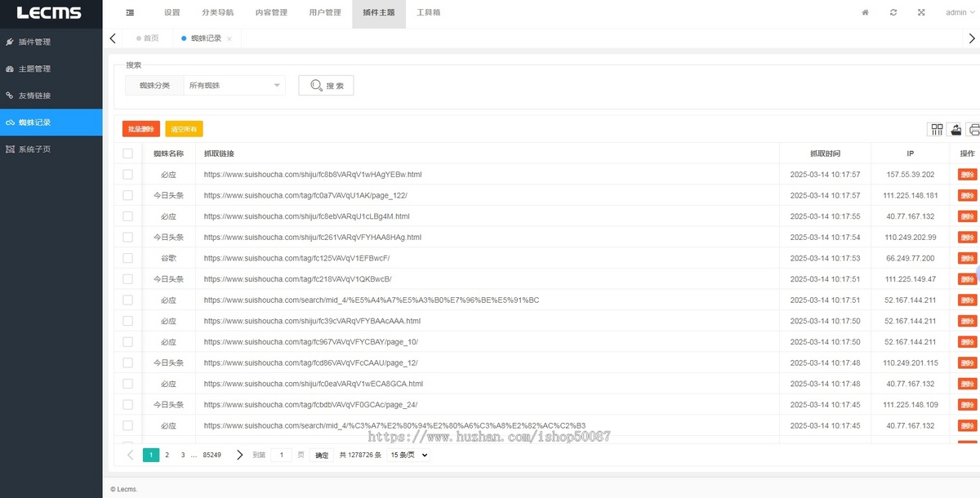Go to the home icon in top bar
The width and height of the screenshot is (980, 498).
coord(866,12)
